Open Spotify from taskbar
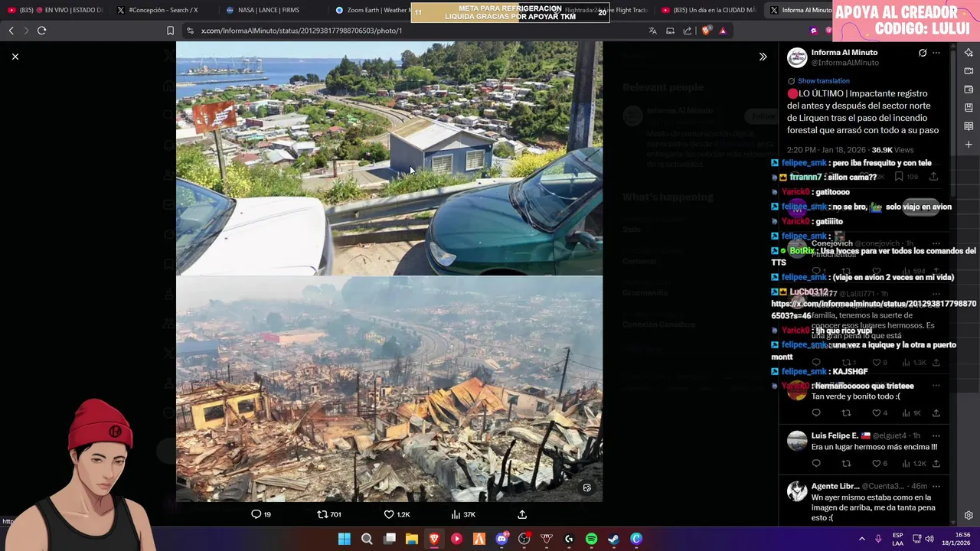This screenshot has height=551, width=980. pos(591,539)
